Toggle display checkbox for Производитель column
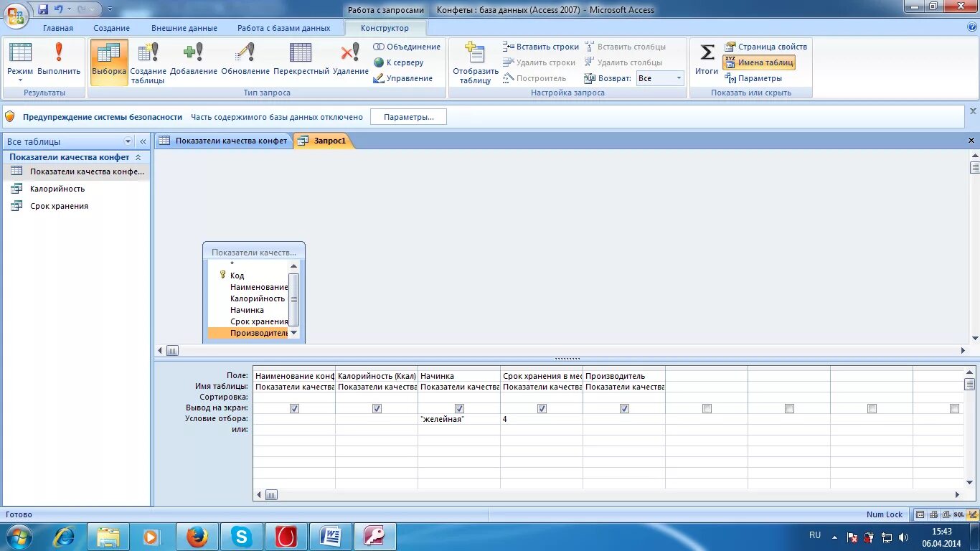980x551 pixels. pos(624,408)
